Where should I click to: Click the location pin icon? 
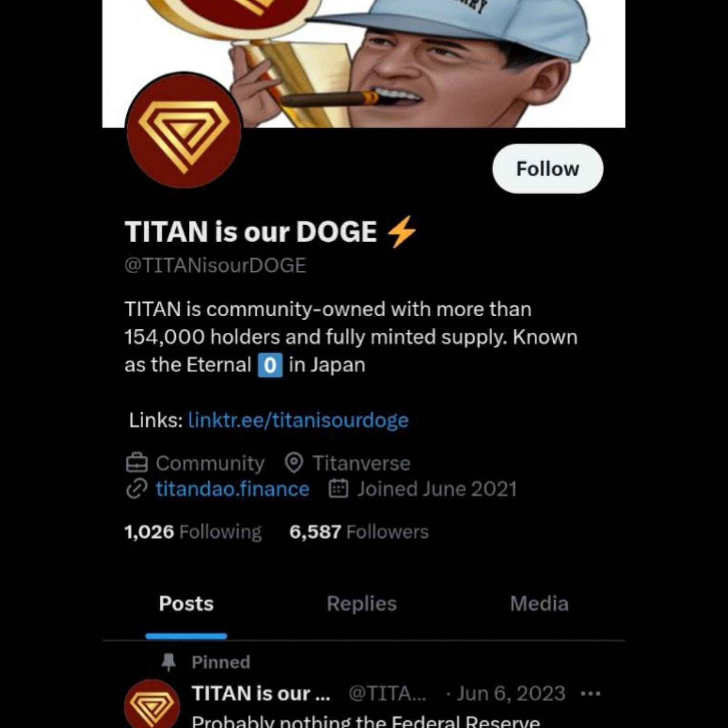point(294,463)
